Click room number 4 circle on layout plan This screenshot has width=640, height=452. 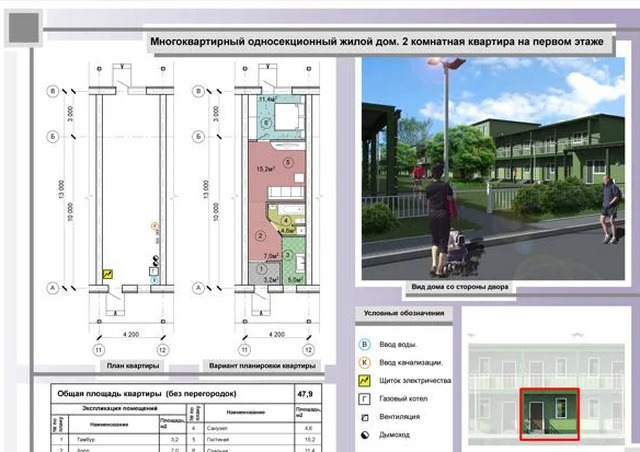coord(287,221)
